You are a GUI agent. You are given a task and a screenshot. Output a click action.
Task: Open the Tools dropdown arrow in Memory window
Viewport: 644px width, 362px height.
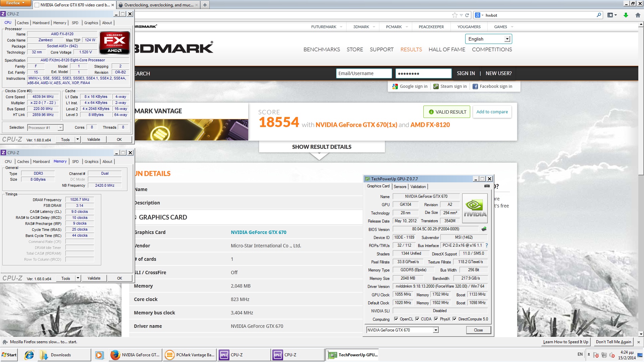(x=78, y=278)
